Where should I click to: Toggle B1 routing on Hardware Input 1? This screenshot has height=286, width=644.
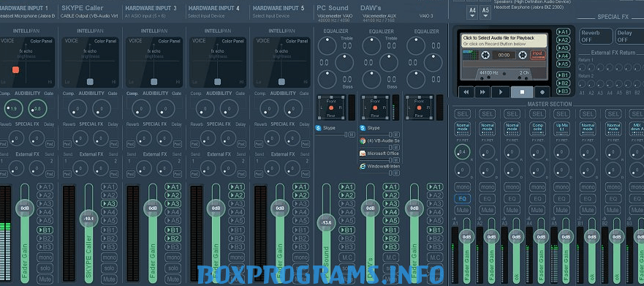[x=45, y=230]
